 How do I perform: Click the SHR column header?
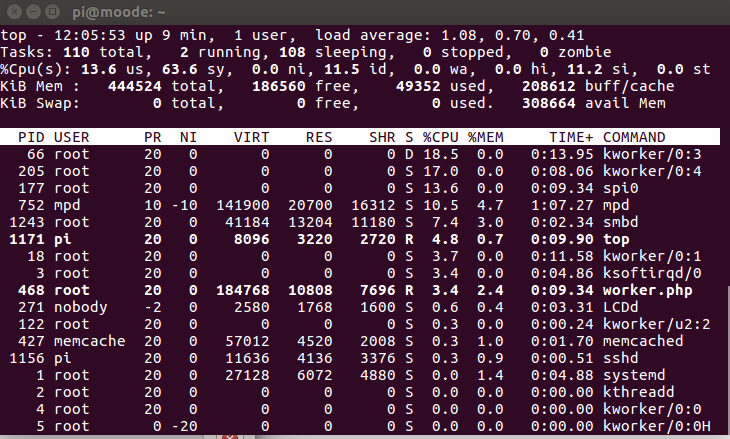(x=382, y=137)
